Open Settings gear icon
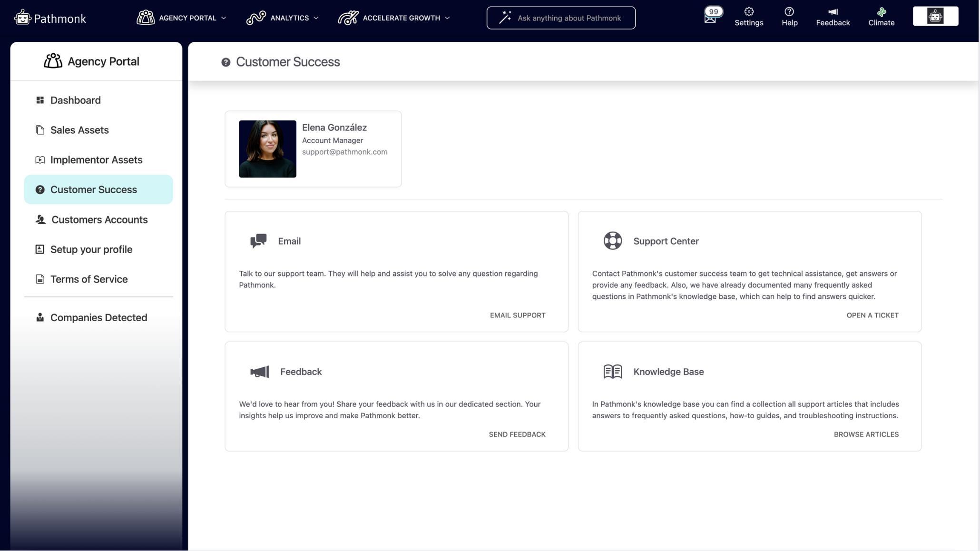Screen dimensions: 980x551 pyautogui.click(x=748, y=12)
